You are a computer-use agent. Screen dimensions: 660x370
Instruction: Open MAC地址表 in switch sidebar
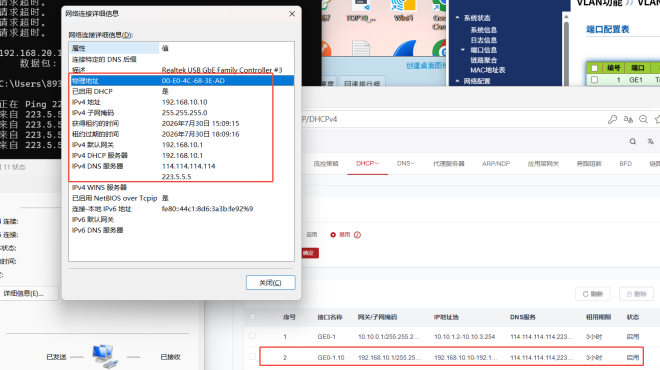click(x=487, y=70)
